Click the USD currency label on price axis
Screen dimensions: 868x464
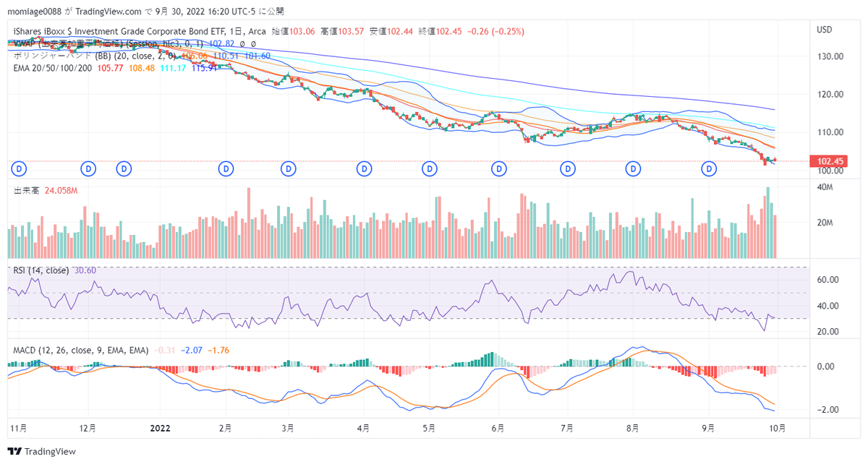coord(825,30)
